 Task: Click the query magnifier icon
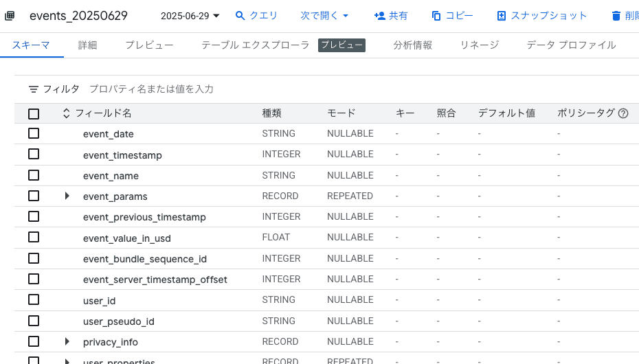tap(240, 15)
